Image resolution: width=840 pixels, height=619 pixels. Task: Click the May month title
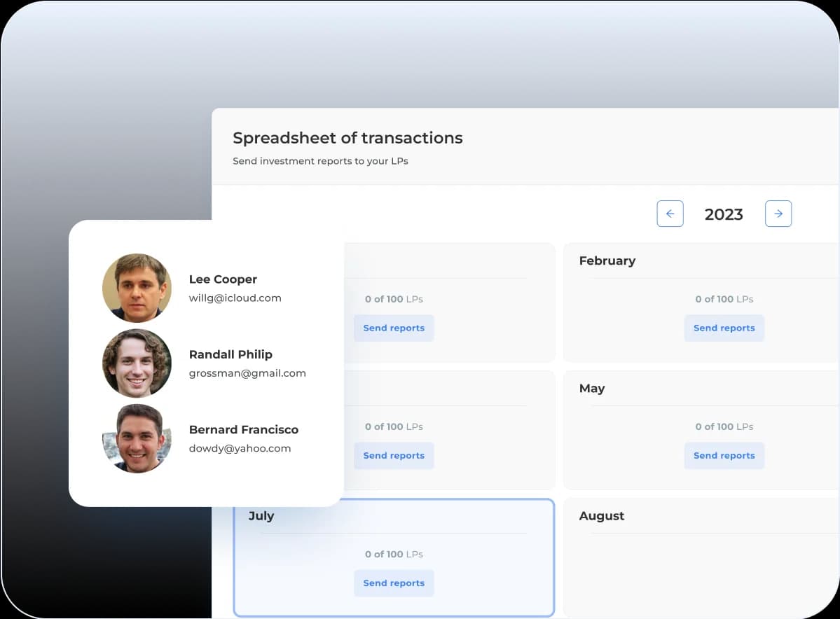click(x=591, y=389)
